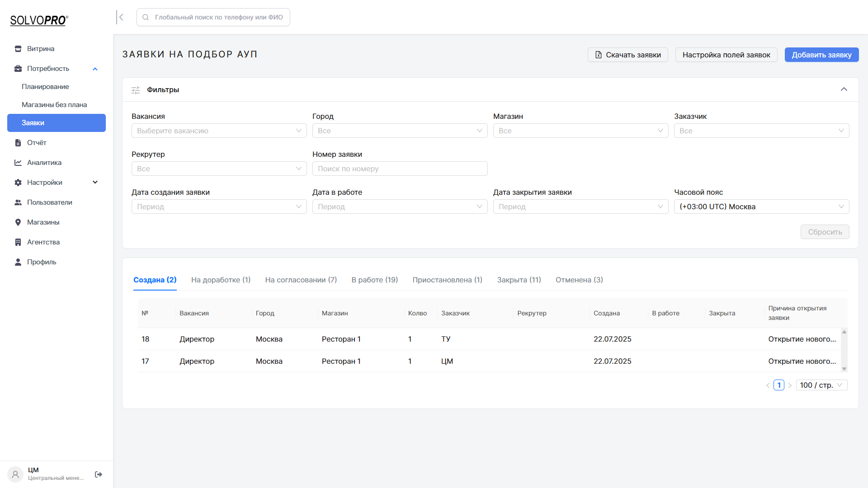Expand the Настройки sidebar section

click(95, 183)
